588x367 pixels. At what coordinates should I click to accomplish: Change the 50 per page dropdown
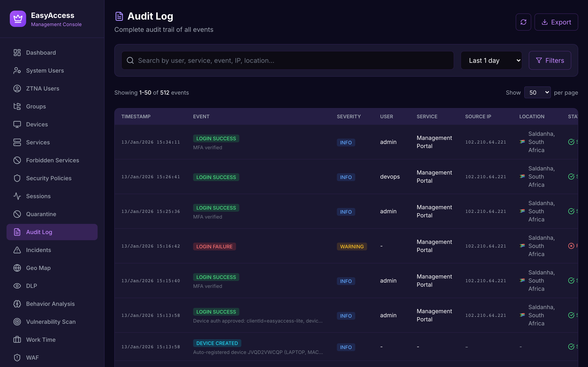(x=537, y=92)
